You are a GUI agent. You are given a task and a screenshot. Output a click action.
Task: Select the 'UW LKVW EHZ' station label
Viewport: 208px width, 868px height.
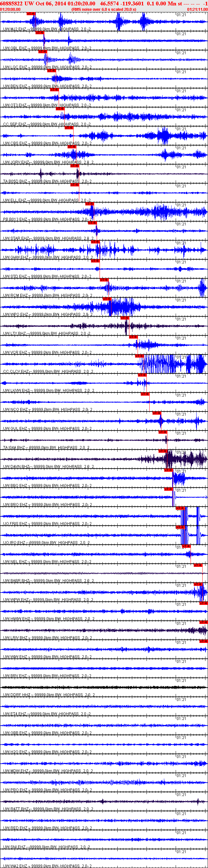16,391
